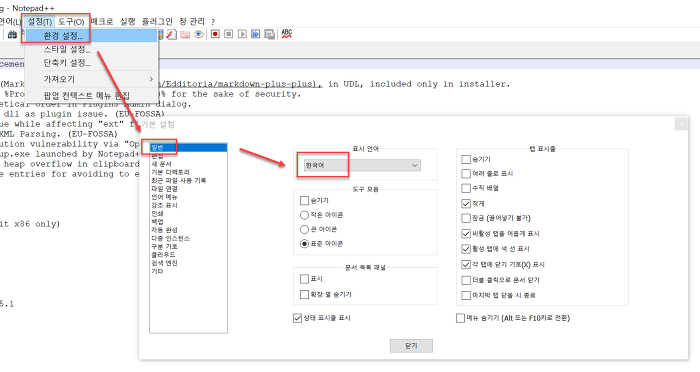The width and height of the screenshot is (700, 372).
Task: Select 기타 in the category list
Action: [157, 271]
